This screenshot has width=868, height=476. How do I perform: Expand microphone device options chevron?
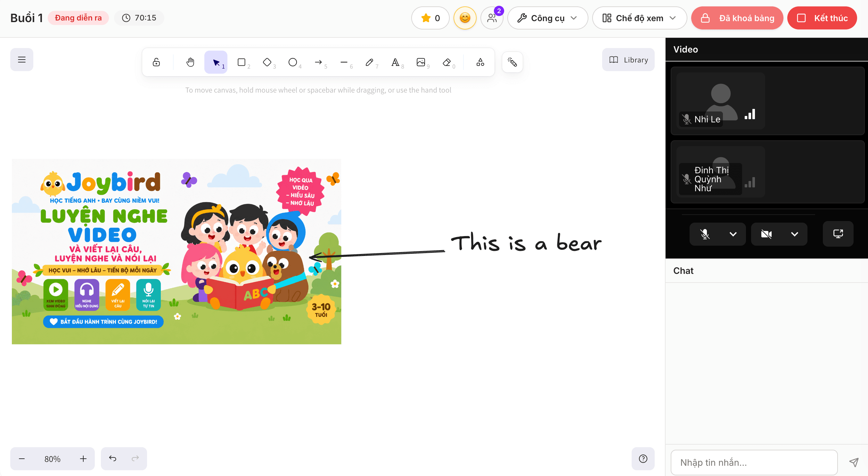pyautogui.click(x=733, y=234)
